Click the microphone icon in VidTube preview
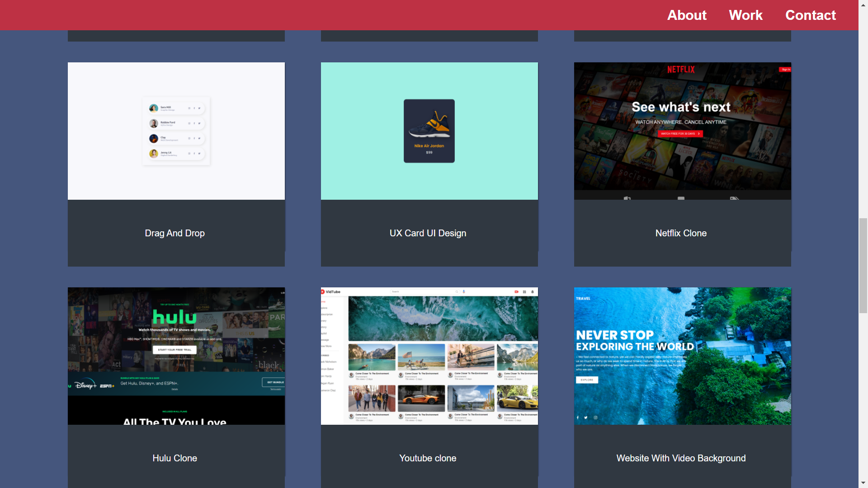The height and width of the screenshot is (488, 868). (464, 292)
